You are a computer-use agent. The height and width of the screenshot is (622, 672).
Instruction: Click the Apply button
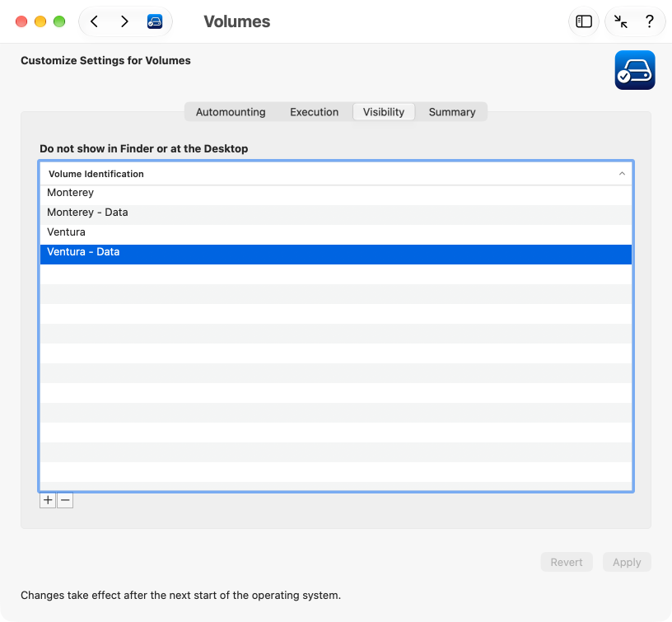tap(627, 562)
